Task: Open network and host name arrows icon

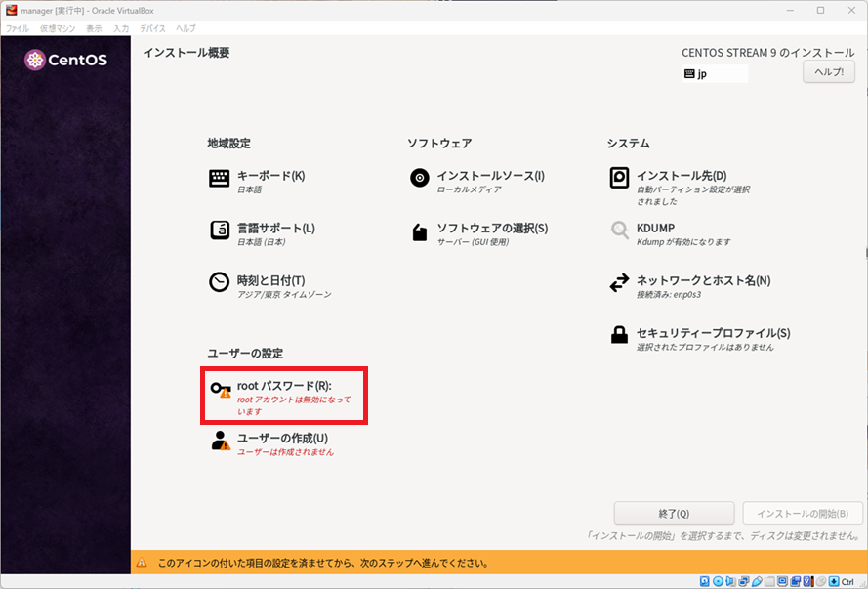Action: point(619,282)
